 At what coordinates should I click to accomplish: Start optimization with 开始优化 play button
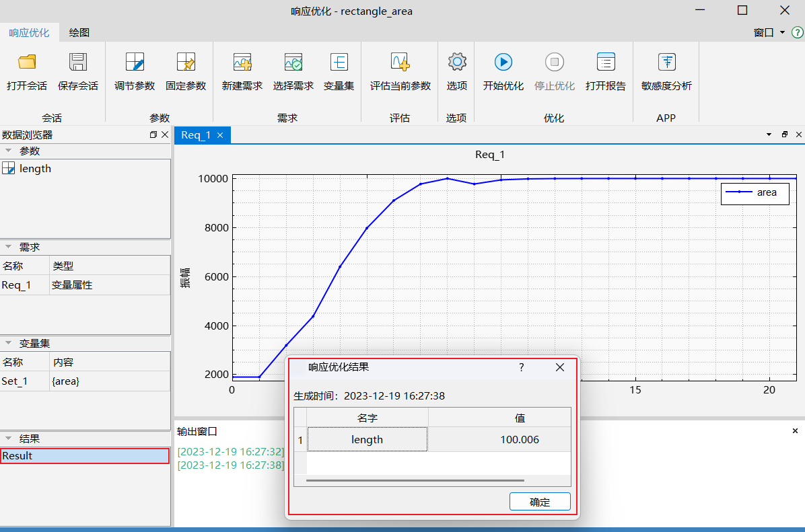(x=503, y=63)
